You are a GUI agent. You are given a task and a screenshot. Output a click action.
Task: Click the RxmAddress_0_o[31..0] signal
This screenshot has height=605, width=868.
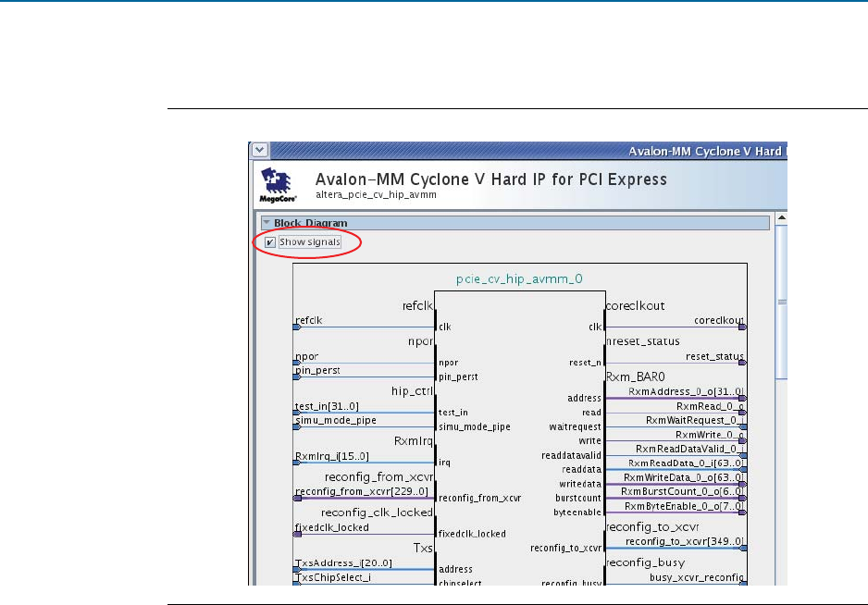(x=686, y=392)
